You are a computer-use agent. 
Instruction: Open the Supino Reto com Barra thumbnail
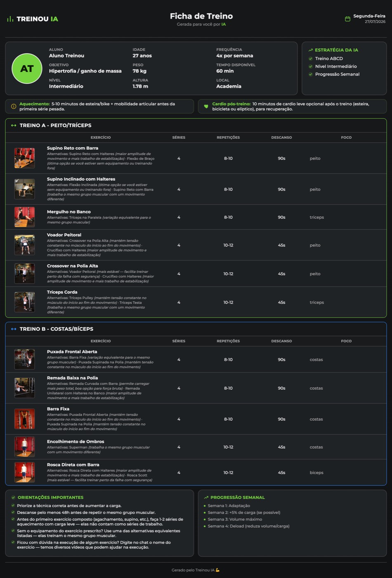(25, 158)
